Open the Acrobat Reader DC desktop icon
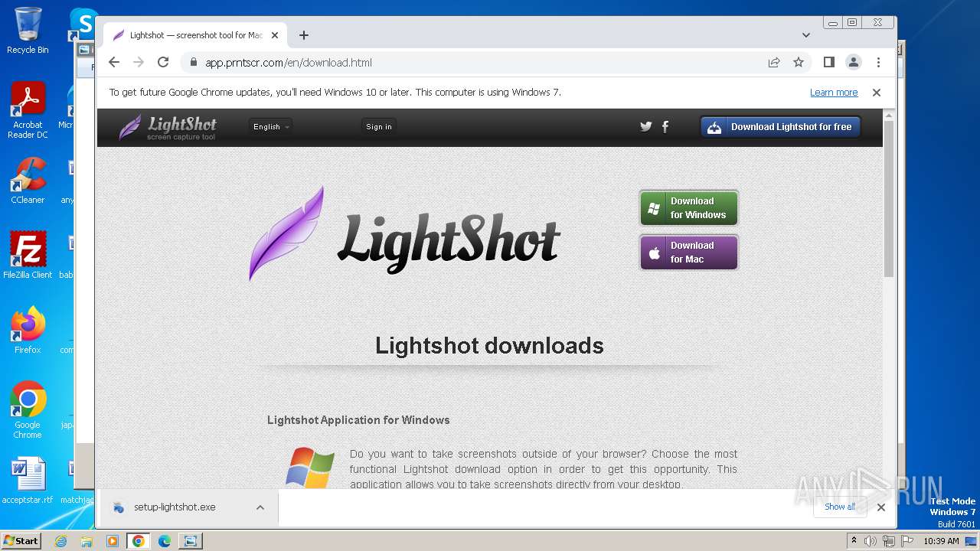The width and height of the screenshot is (980, 551). [x=28, y=110]
